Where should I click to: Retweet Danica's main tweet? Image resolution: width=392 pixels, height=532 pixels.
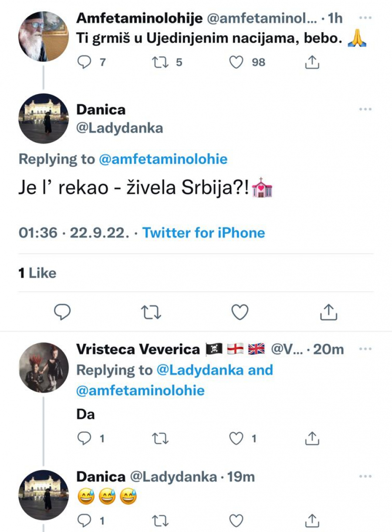(x=151, y=312)
